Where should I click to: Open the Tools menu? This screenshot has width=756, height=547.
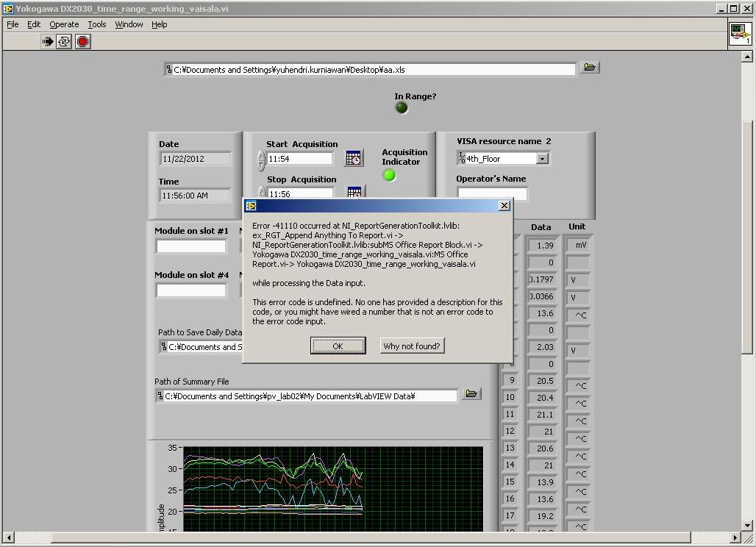[97, 24]
